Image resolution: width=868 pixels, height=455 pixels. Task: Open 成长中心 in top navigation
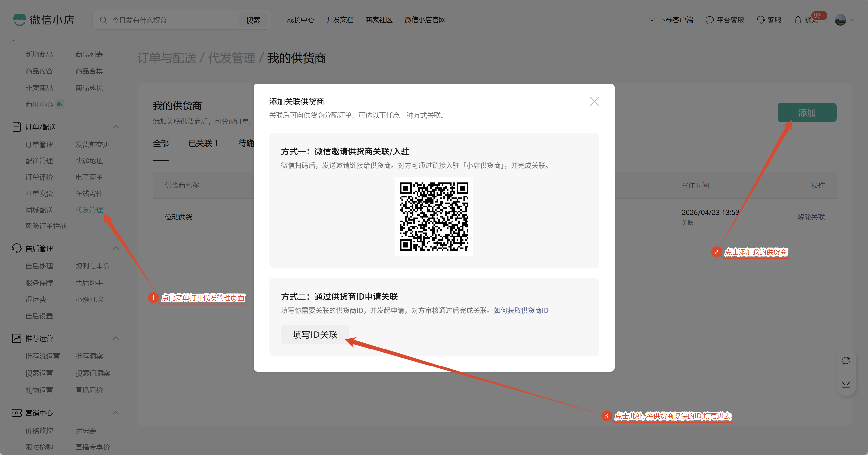coord(300,20)
